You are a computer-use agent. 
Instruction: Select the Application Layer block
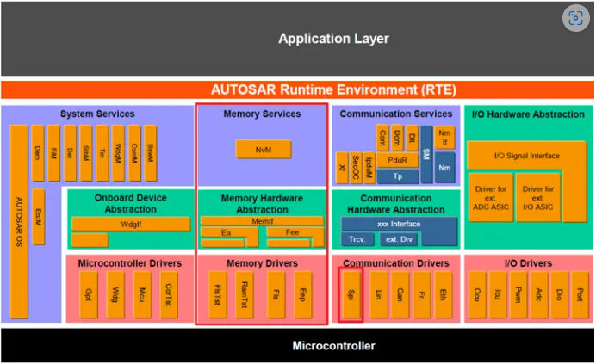pos(297,39)
